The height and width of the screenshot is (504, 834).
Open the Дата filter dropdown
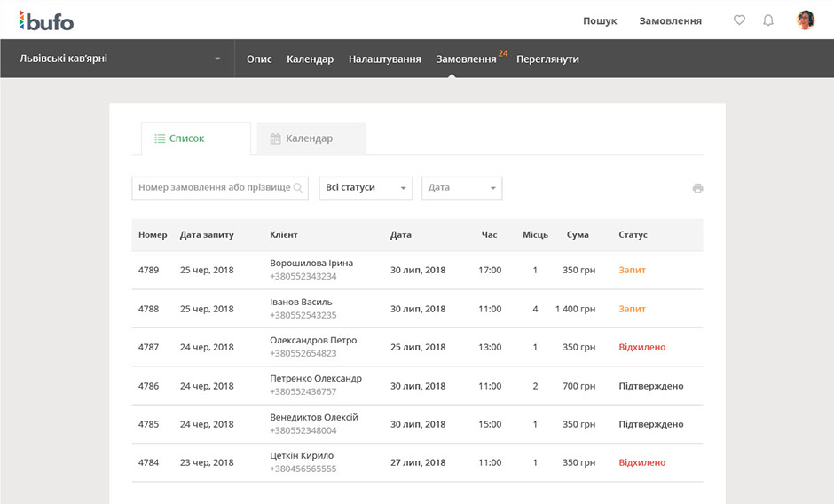[461, 188]
